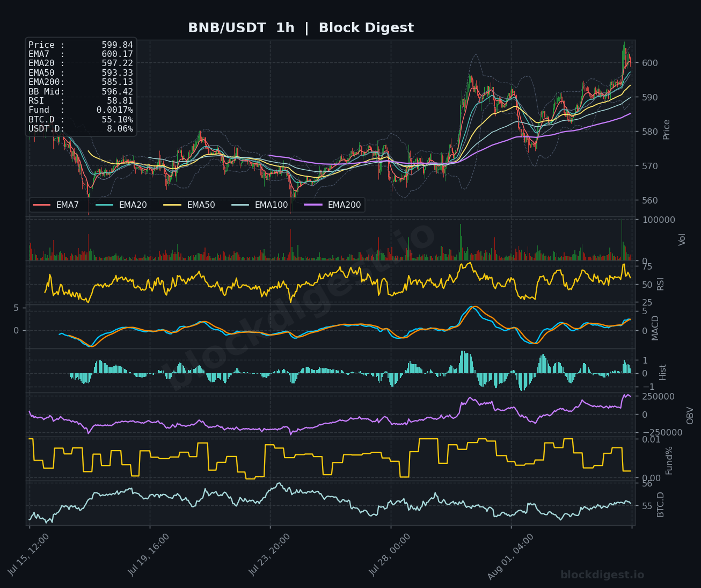This screenshot has height=588, width=701.
Task: Click the MACD axis label
Action: tap(655, 328)
